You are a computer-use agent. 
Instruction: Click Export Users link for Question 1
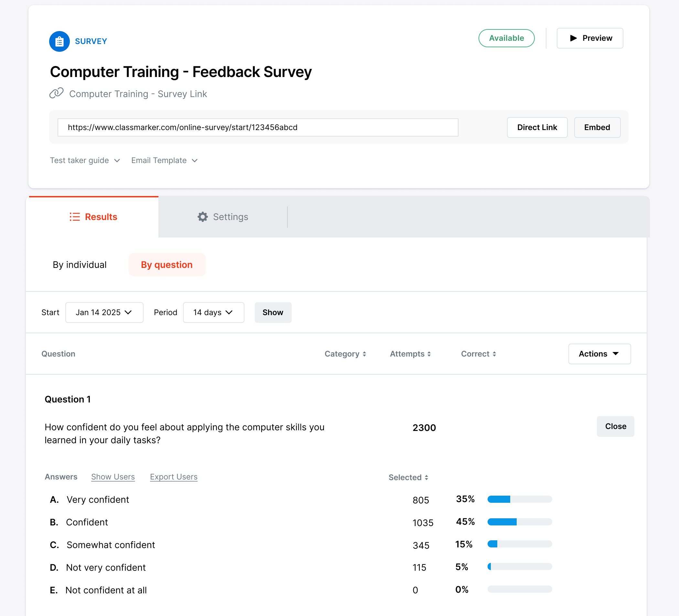[x=173, y=476]
